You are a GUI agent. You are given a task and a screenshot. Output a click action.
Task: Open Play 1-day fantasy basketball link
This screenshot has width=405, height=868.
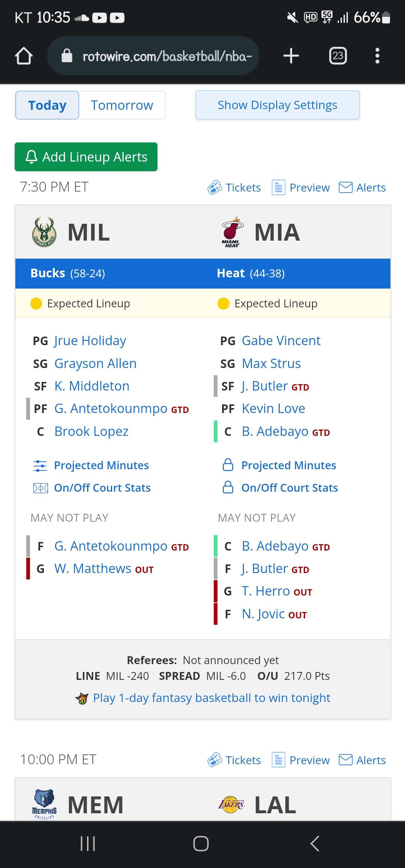point(211,698)
